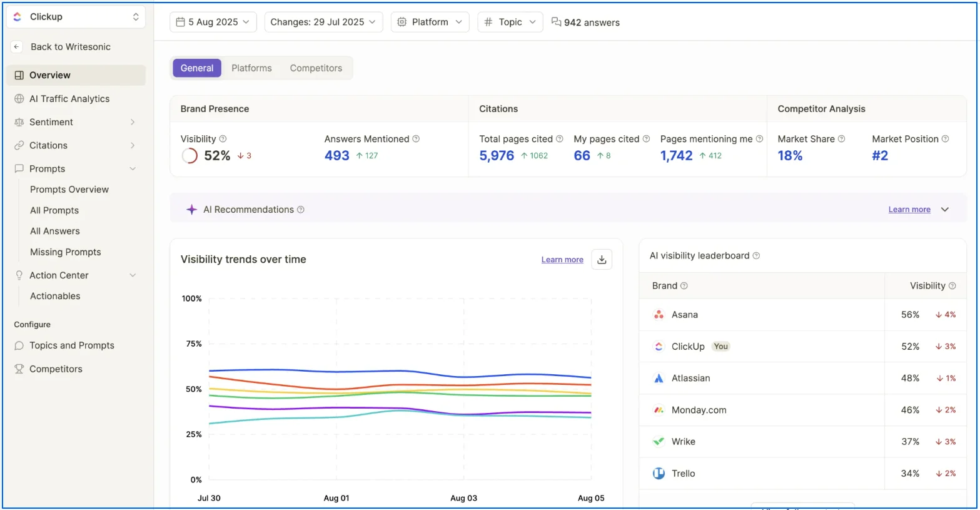Collapse the Prompts sidebar section
Image resolution: width=980 pixels, height=510 pixels.
(x=133, y=169)
